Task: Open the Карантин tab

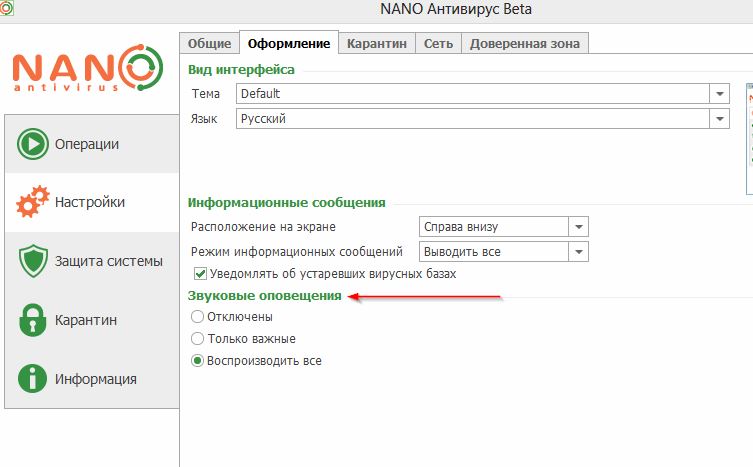Action: pos(375,43)
